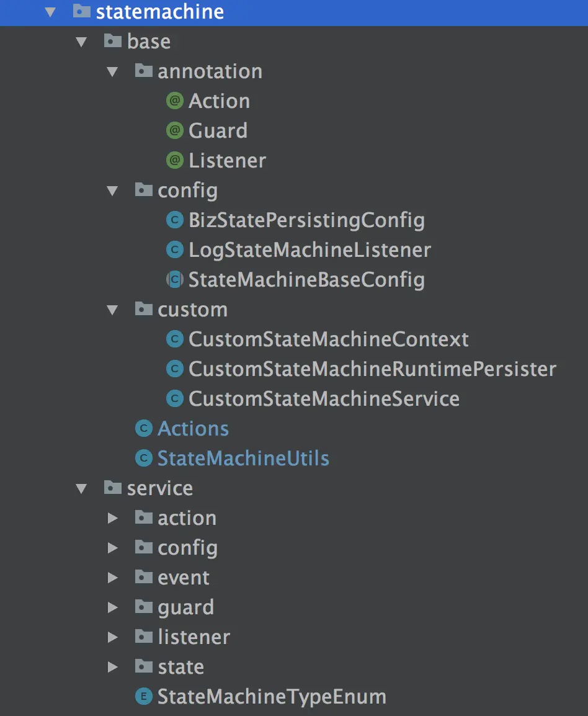
Task: Click the annotation icon next to Guard
Action: coord(176,131)
